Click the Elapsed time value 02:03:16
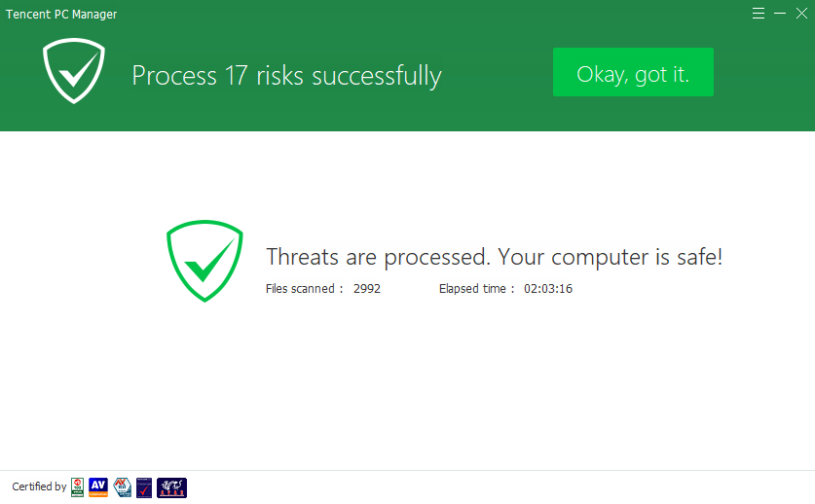Image resolution: width=815 pixels, height=504 pixels. coord(548,289)
